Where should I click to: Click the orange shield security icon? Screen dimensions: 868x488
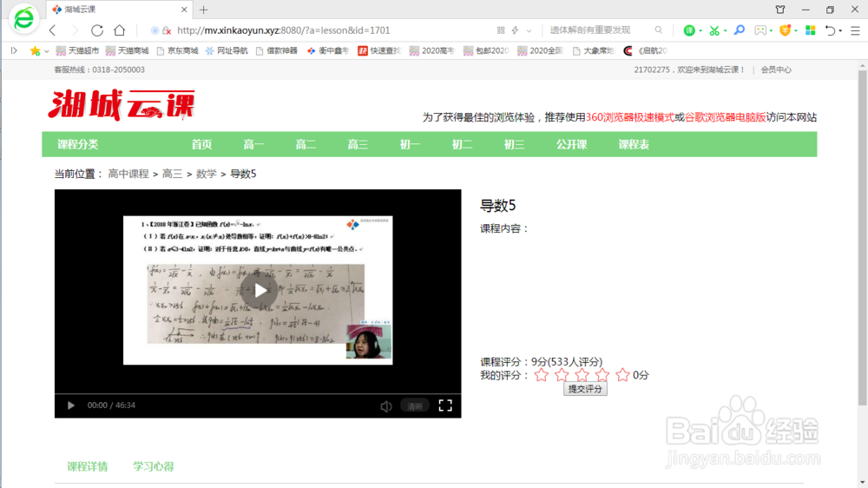point(785,30)
